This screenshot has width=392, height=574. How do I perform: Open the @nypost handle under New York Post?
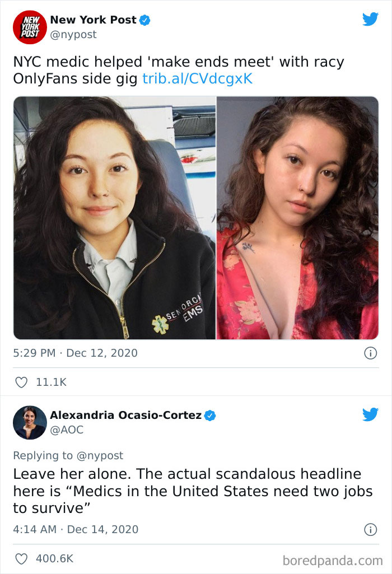[x=73, y=35]
